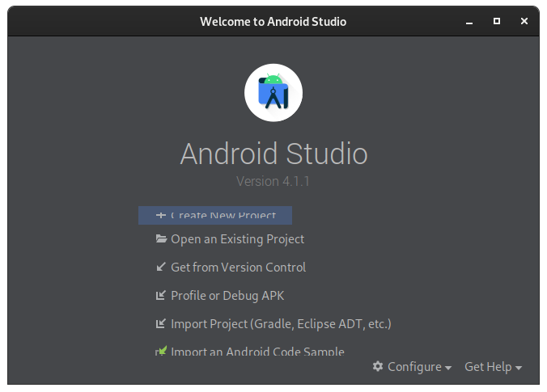Click the Configure gear icon

[x=378, y=366]
